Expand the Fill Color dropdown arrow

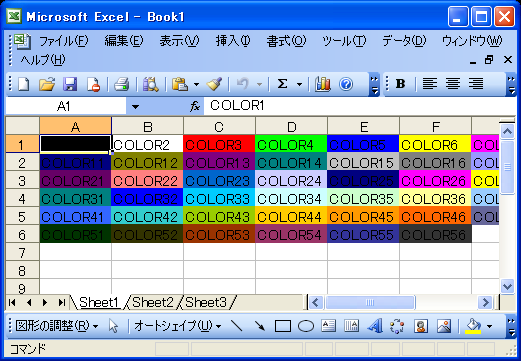coord(489,326)
